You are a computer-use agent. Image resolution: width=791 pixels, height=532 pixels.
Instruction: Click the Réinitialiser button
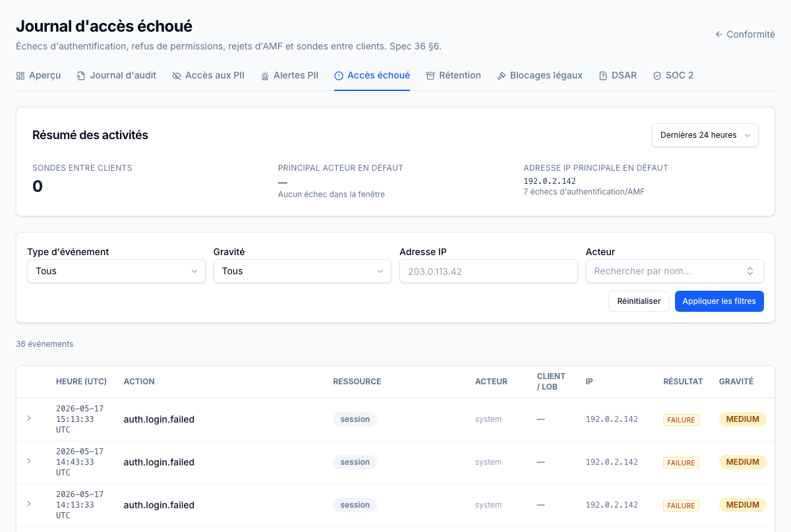coord(639,301)
